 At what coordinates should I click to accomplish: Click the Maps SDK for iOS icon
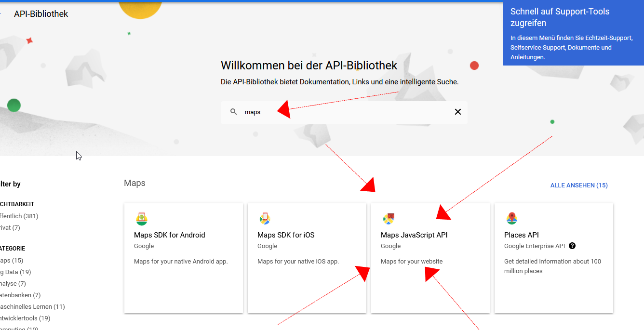tap(265, 219)
